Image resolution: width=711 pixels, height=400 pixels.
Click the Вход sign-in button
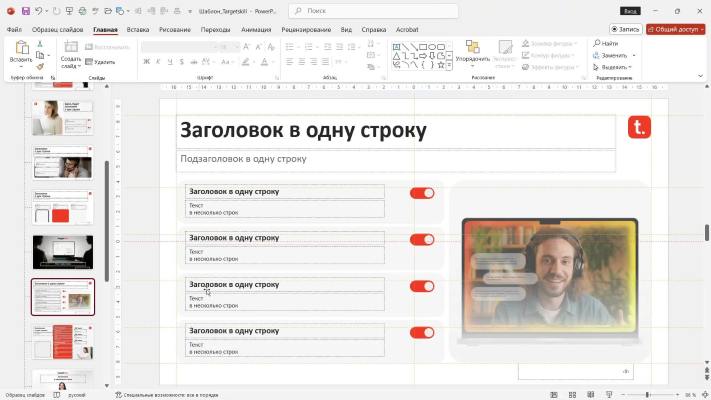click(630, 11)
